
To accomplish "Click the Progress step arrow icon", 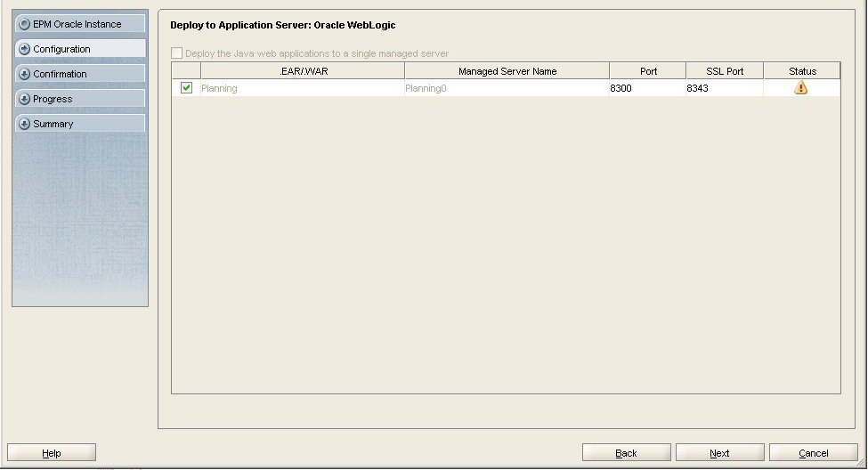I will click(x=24, y=99).
